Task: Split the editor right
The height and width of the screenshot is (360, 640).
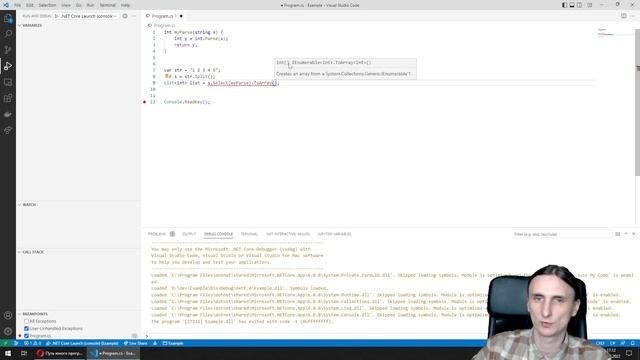Action: tap(624, 16)
